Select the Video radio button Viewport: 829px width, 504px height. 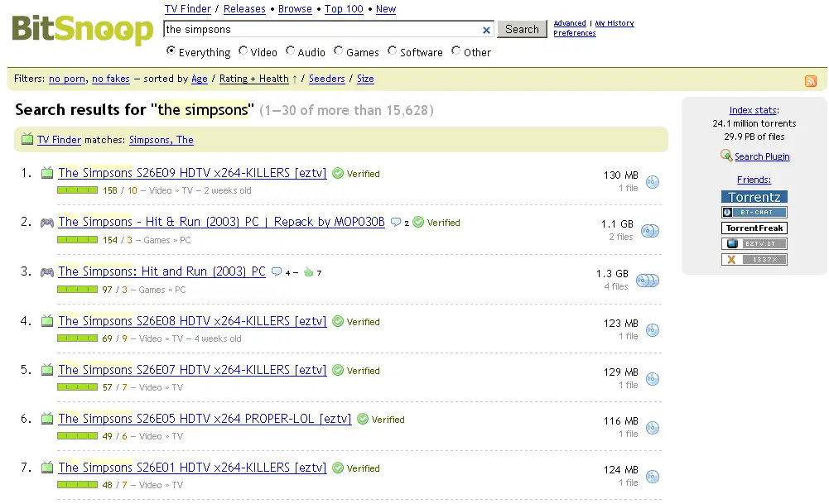click(243, 50)
